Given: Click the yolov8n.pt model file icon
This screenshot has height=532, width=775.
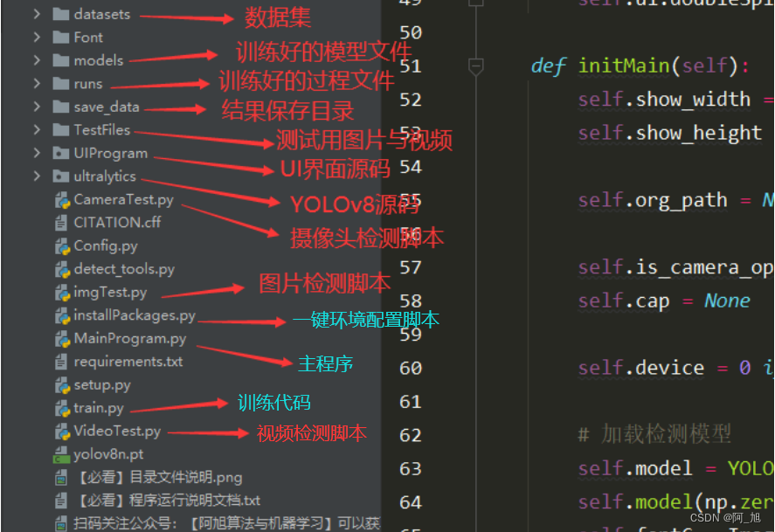Looking at the screenshot, I should coord(63,454).
